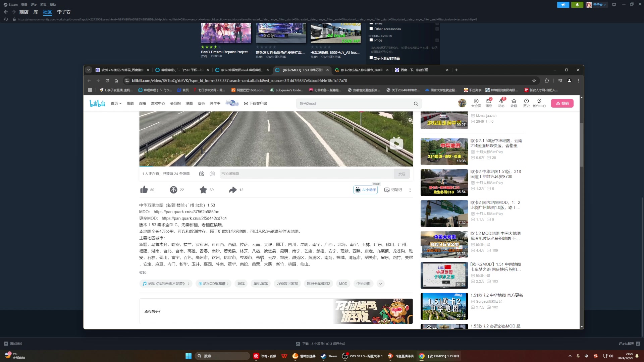
Task: Open the 社区 tab in Steam
Action: (47, 12)
